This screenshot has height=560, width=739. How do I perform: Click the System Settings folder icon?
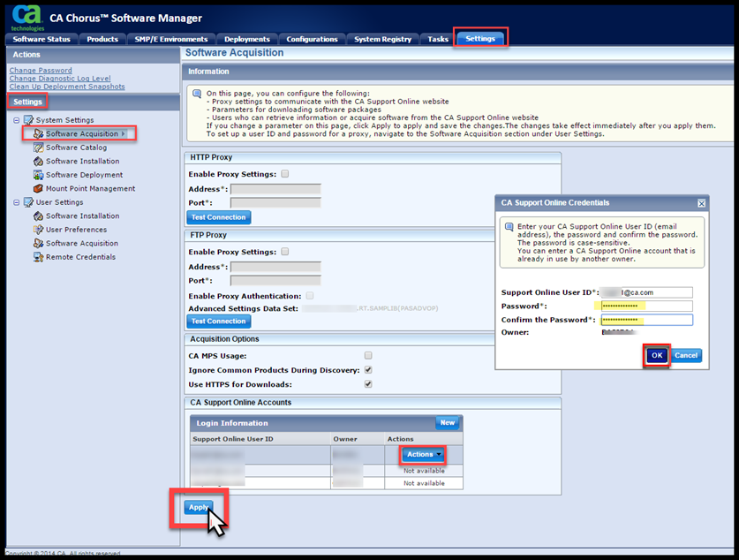pyautogui.click(x=29, y=120)
